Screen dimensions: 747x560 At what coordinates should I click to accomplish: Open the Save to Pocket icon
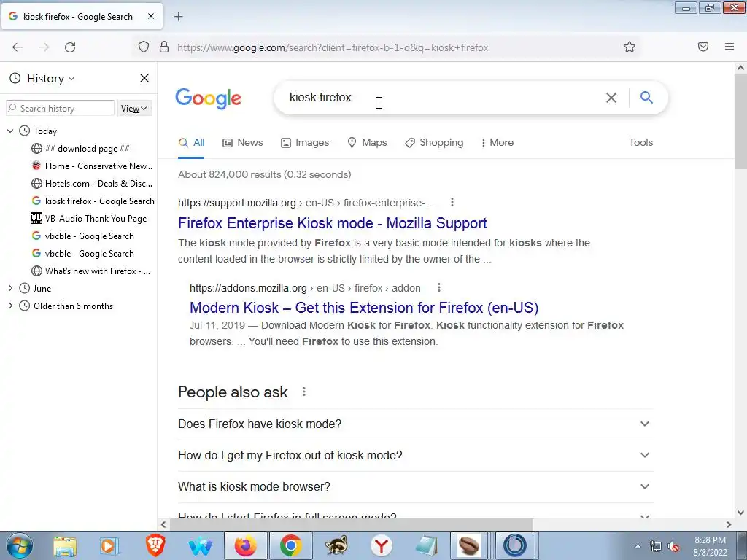pos(703,47)
